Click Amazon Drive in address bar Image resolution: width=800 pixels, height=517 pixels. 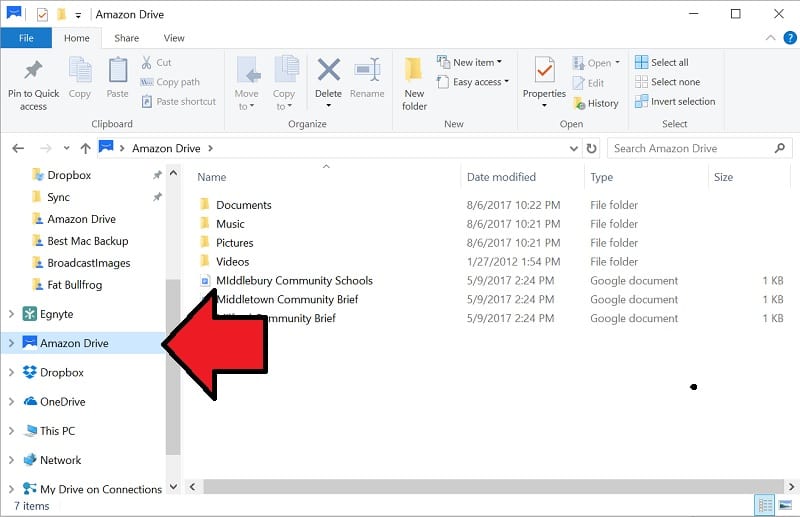(x=166, y=148)
